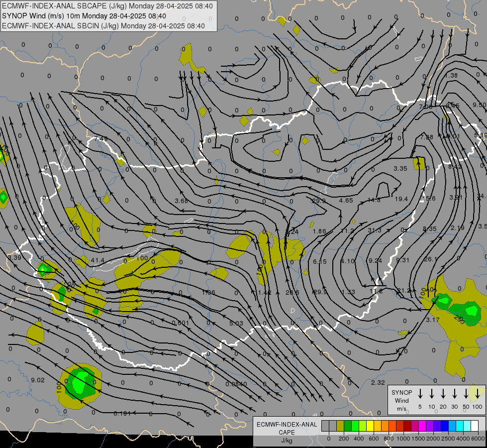The width and height of the screenshot is (487, 448).
Task: Pick the pure yellow CAPE legend swatch
Action: coord(370,426)
